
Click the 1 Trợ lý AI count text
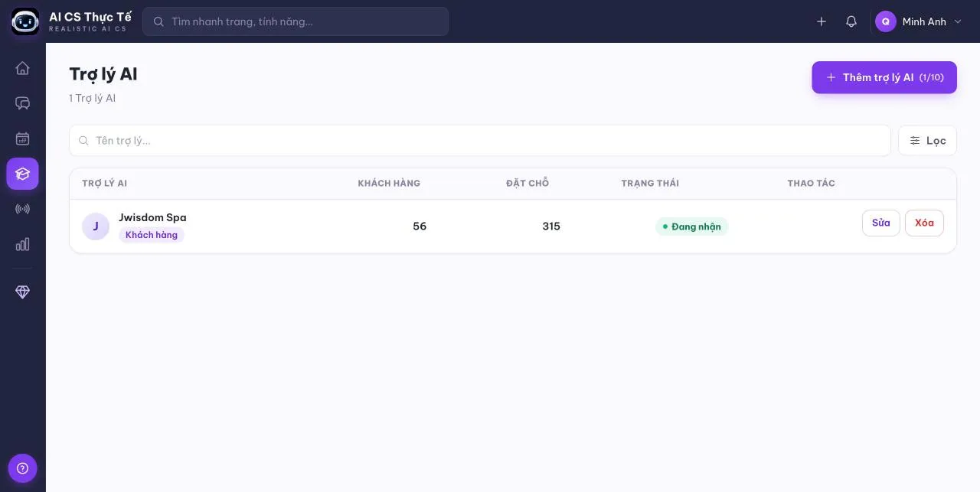(x=93, y=99)
